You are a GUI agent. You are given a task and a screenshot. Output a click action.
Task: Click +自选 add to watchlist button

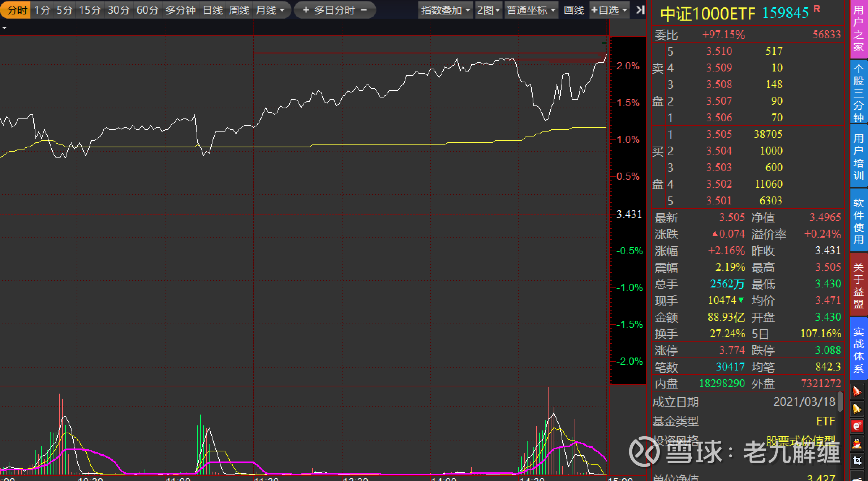(x=609, y=10)
